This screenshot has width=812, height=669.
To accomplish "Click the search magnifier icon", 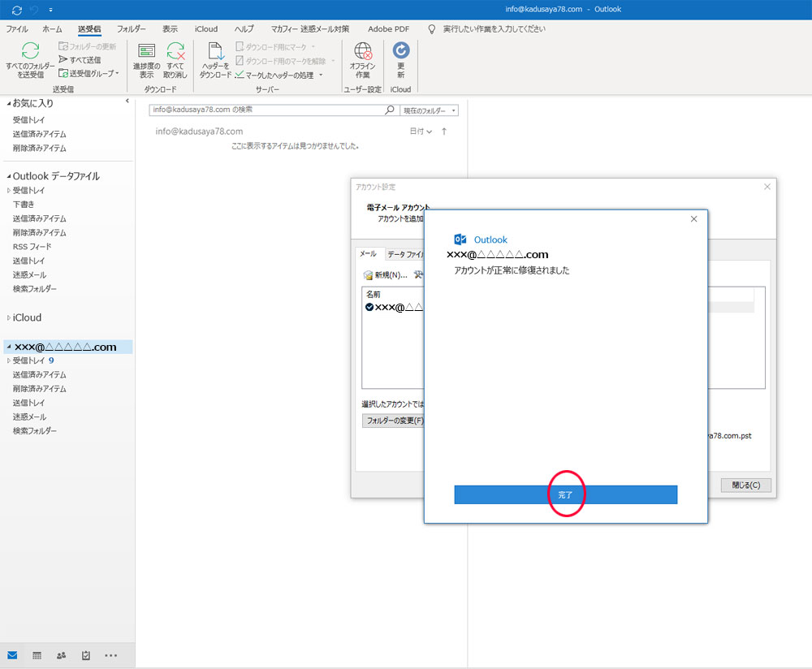I will (x=390, y=110).
